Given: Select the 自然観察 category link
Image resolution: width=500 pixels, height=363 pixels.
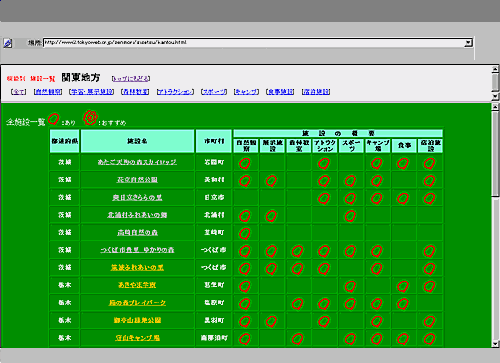Looking at the screenshot, I should tap(48, 92).
